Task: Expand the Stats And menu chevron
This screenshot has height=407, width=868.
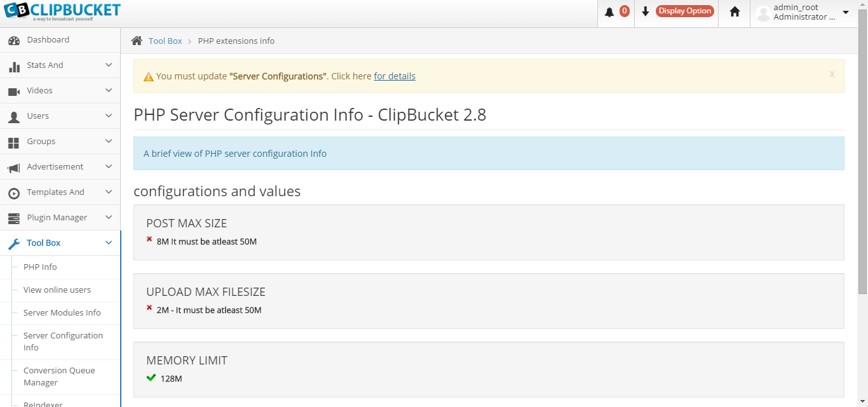Action: (109, 65)
